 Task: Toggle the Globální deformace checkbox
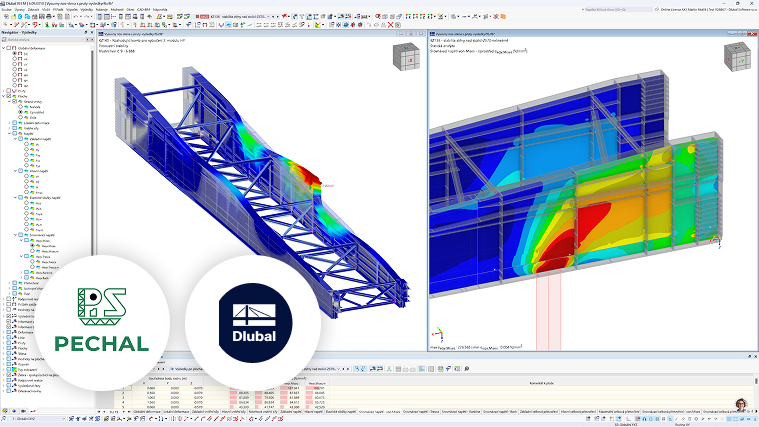point(9,48)
